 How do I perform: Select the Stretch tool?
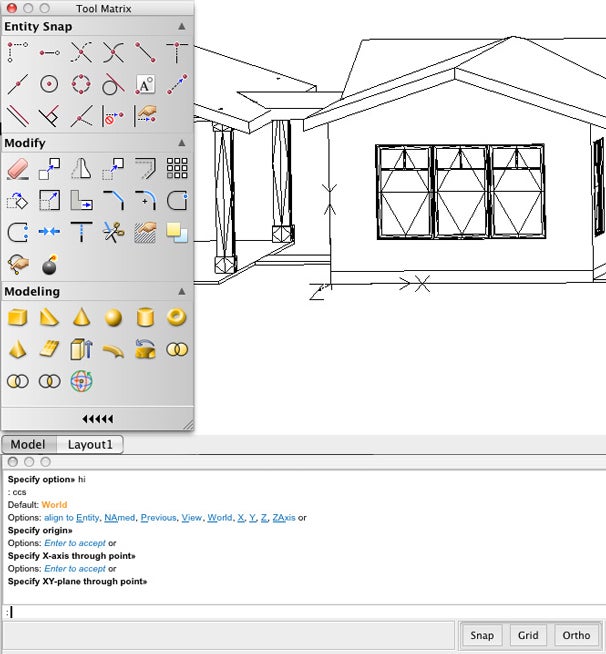pyautogui.click(x=81, y=201)
